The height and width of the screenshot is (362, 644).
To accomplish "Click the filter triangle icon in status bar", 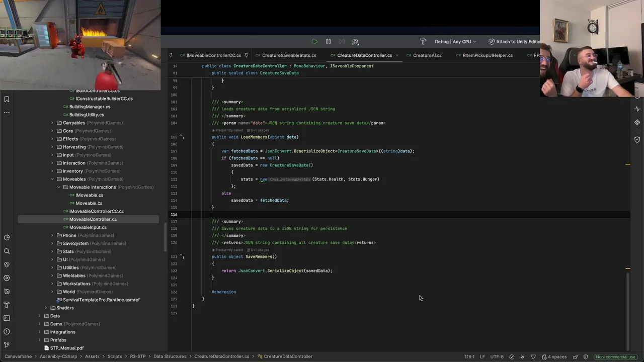I will 533,357.
